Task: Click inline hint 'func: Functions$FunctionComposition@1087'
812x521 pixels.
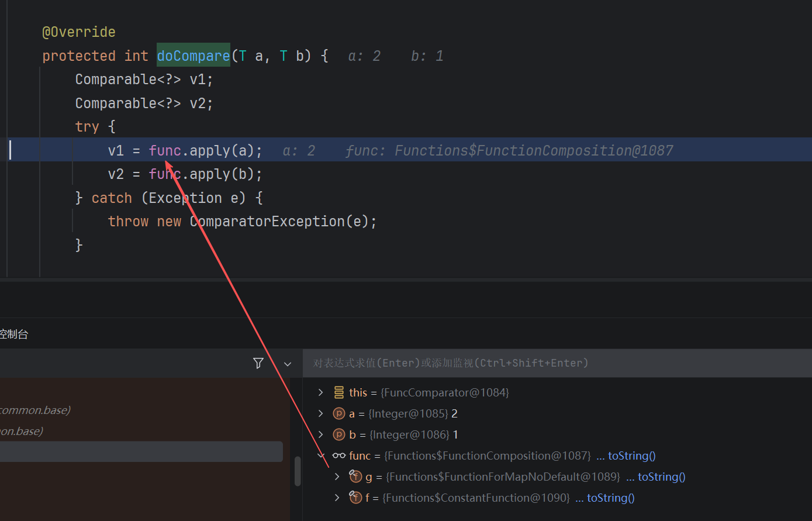Action: (509, 151)
